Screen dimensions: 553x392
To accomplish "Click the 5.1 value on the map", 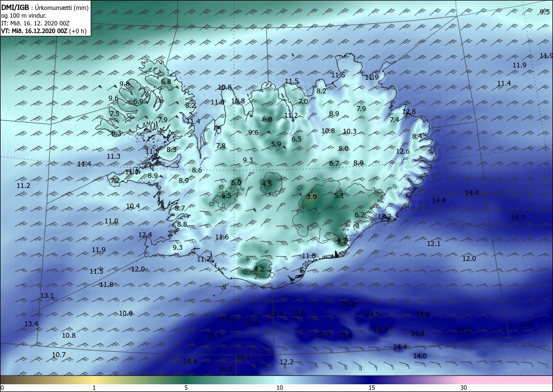I will pos(339,195).
